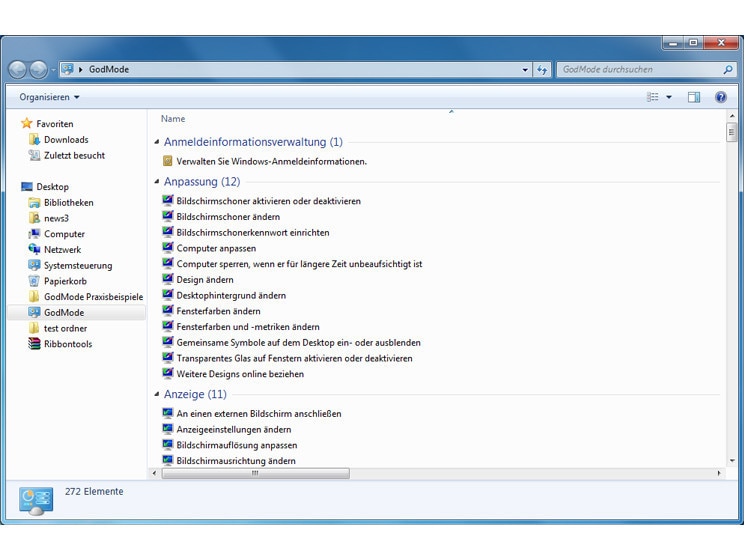Open the Organisieren menu
The width and height of the screenshot is (745, 559).
(x=49, y=97)
